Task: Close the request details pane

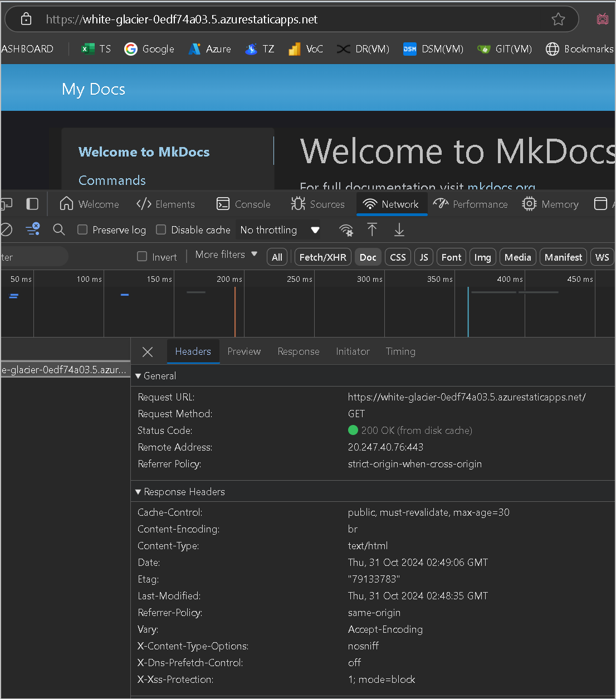Action: click(148, 352)
